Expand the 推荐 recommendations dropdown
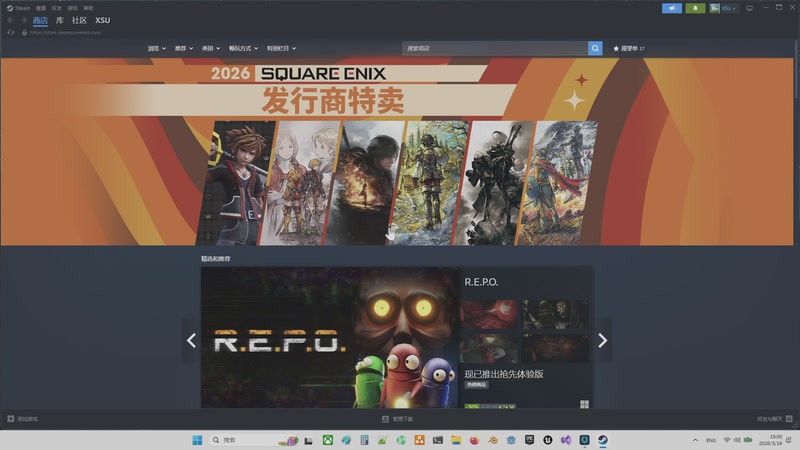This screenshot has height=450, width=800. click(x=184, y=48)
